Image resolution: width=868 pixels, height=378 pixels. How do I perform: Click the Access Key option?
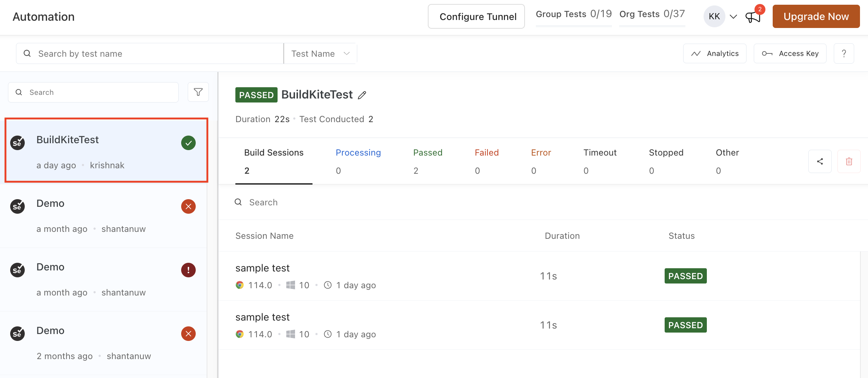pos(790,53)
